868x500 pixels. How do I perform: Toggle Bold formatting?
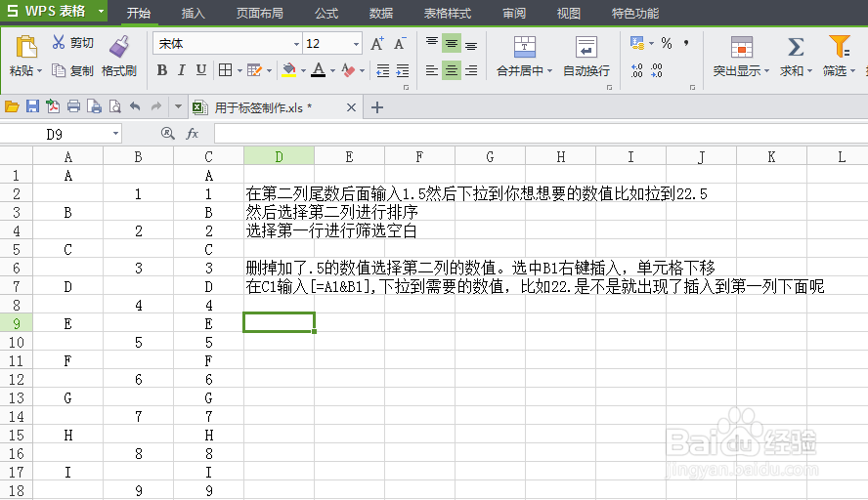click(x=161, y=70)
